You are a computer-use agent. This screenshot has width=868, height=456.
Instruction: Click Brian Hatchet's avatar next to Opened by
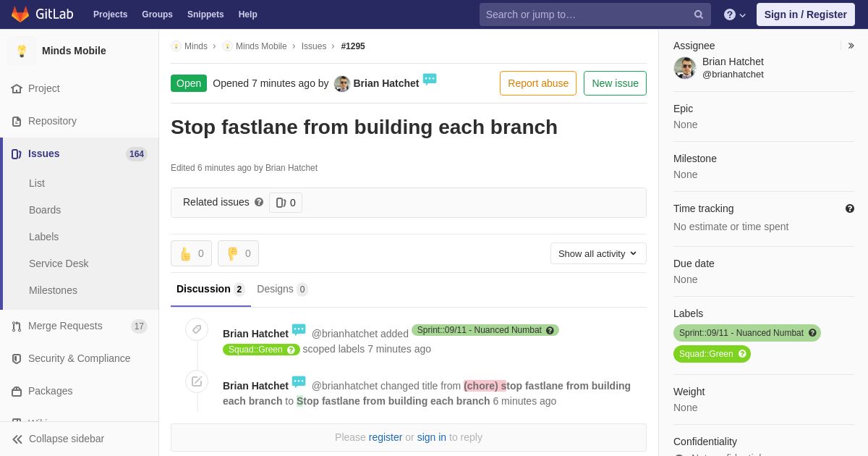[342, 83]
